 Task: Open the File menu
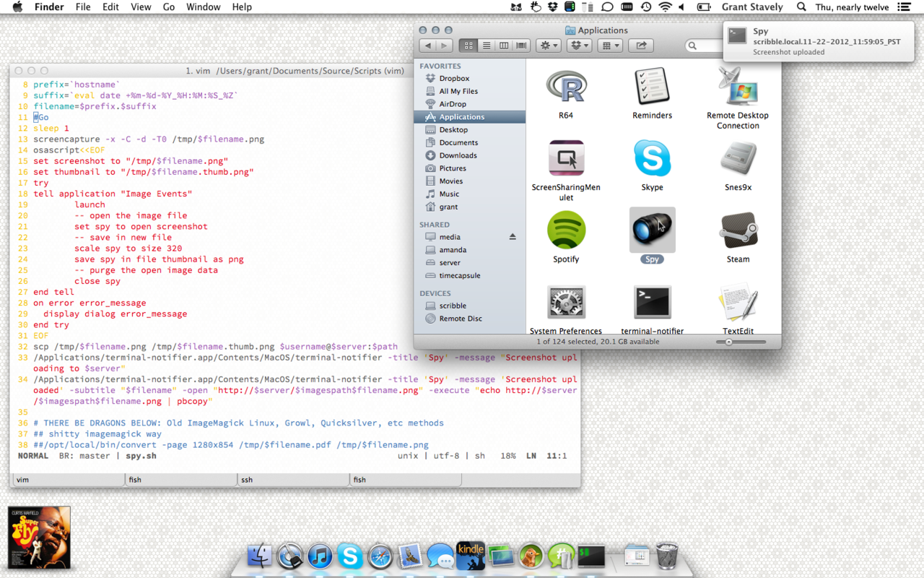[x=83, y=7]
